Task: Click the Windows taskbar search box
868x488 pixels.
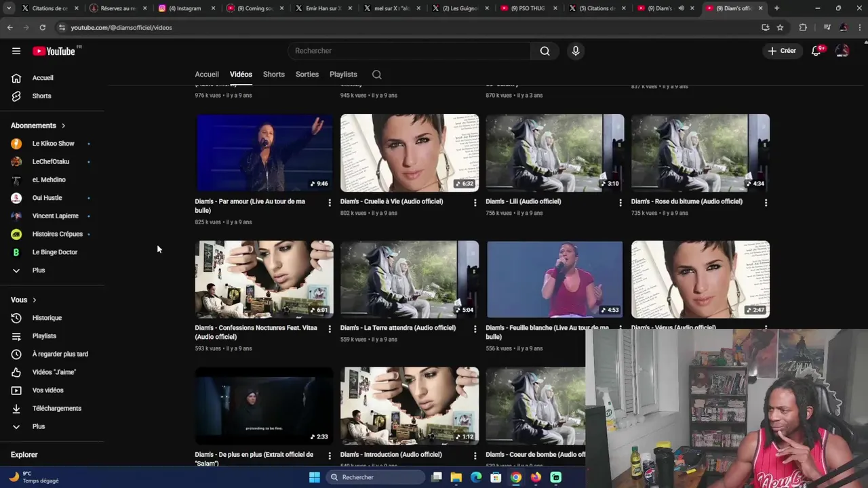Action: [375, 477]
